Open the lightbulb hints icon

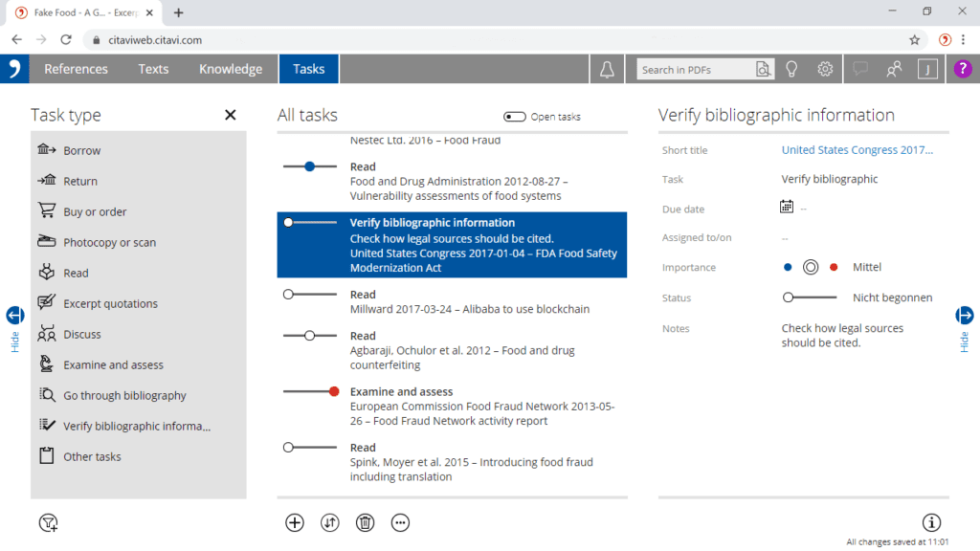click(x=791, y=69)
